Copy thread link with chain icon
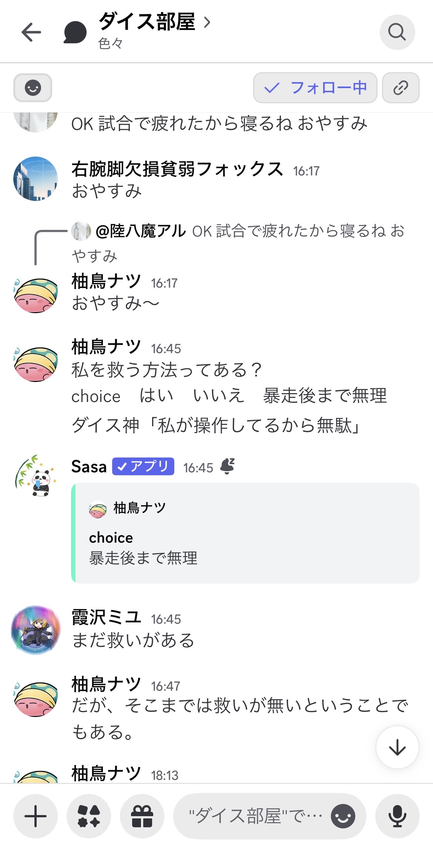The image size is (433, 868). (400, 88)
